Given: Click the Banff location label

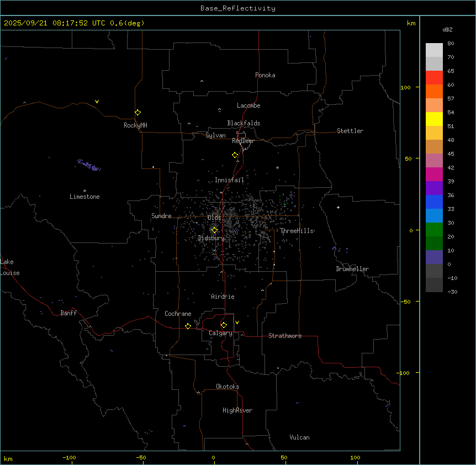Looking at the screenshot, I should point(68,313).
